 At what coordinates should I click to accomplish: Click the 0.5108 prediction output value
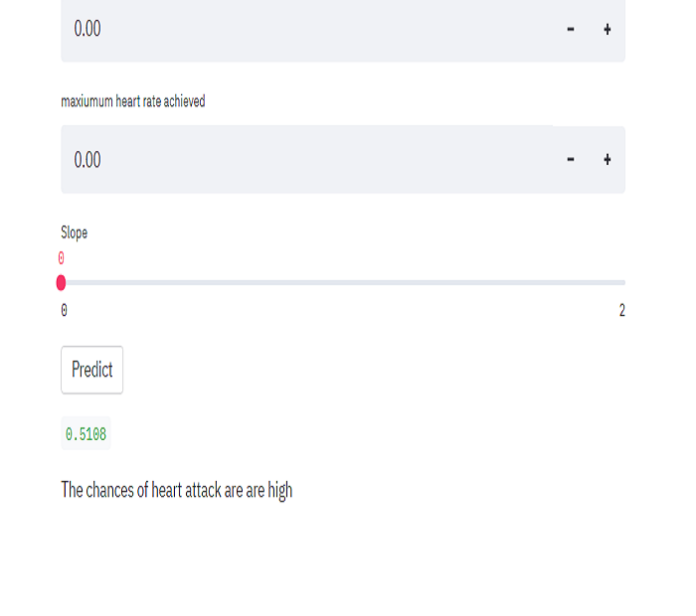click(x=86, y=434)
